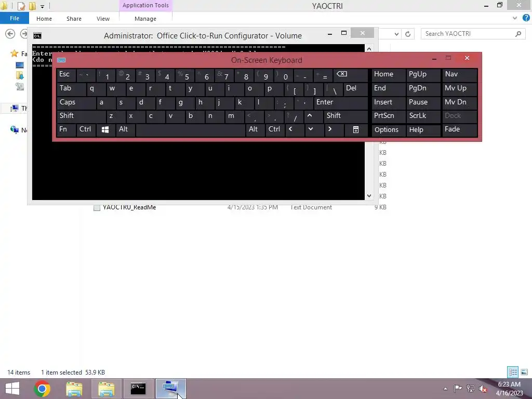Click Application Tools contextual tab
The width and height of the screenshot is (532, 399).
click(145, 5)
